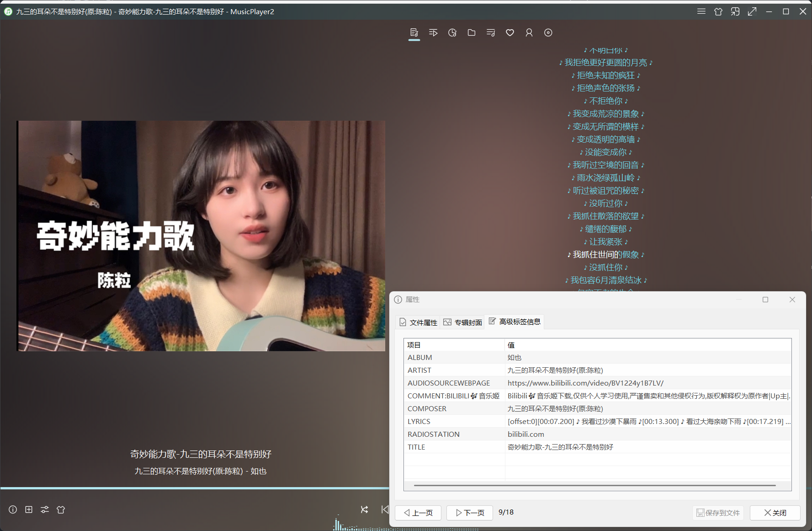Click lyric line 变成无所谓的模样
The width and height of the screenshot is (812, 531).
[606, 126]
